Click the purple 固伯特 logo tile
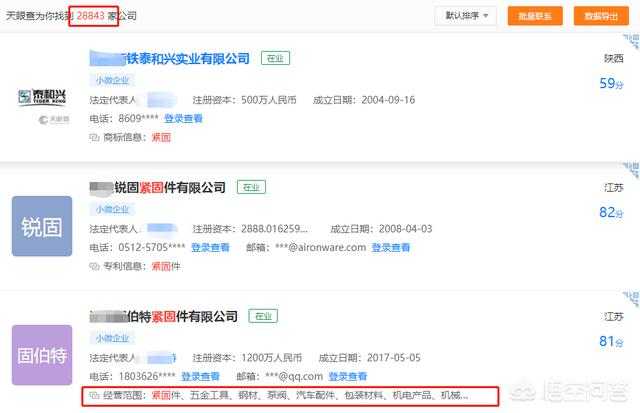The image size is (640, 413). coord(42,355)
